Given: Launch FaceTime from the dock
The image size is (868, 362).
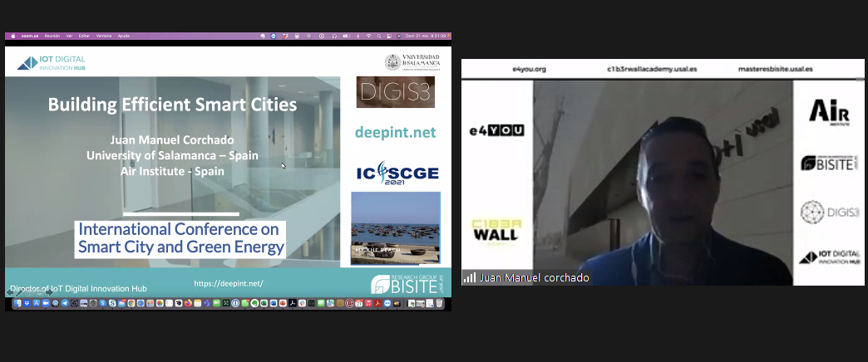Looking at the screenshot, I should click(x=216, y=303).
